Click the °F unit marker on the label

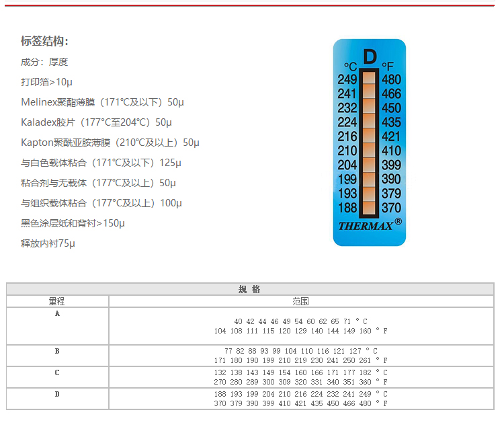[388, 67]
